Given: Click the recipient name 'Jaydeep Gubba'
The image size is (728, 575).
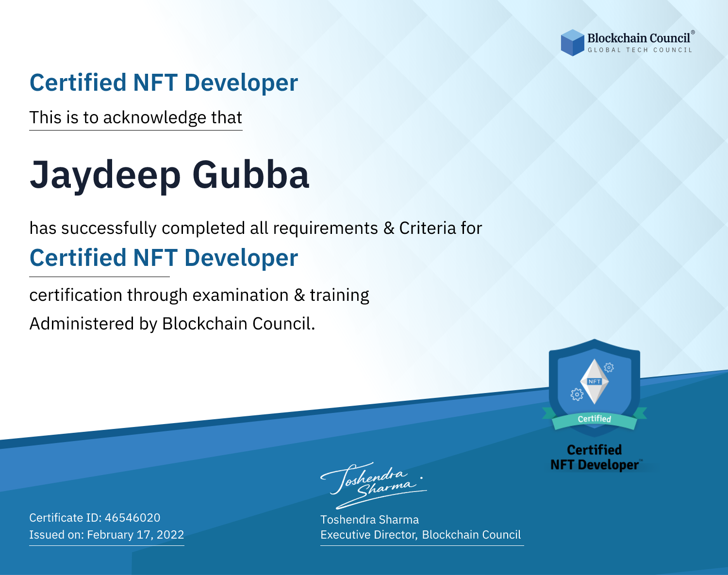Looking at the screenshot, I should pos(169,175).
